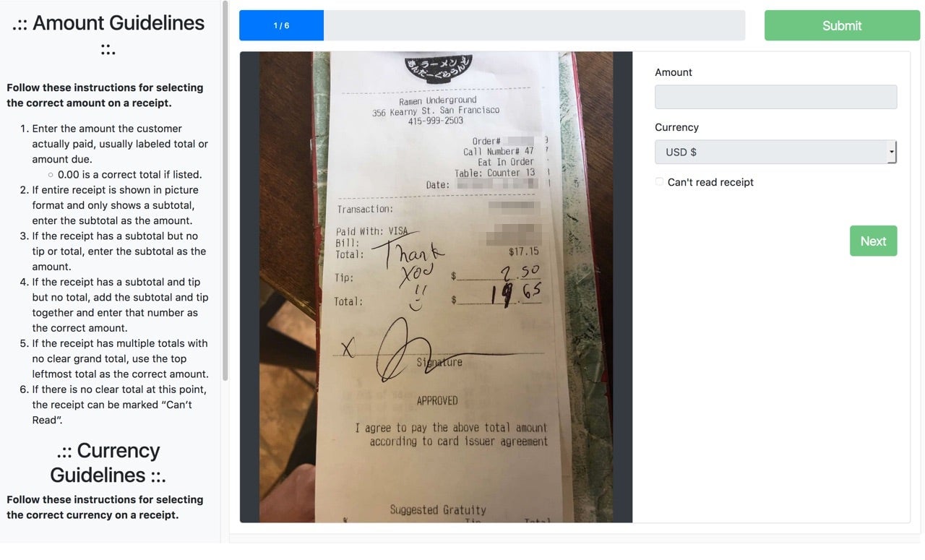Open the USD $ currency dropdown
Image resolution: width=925 pixels, height=560 pixels.
point(775,152)
